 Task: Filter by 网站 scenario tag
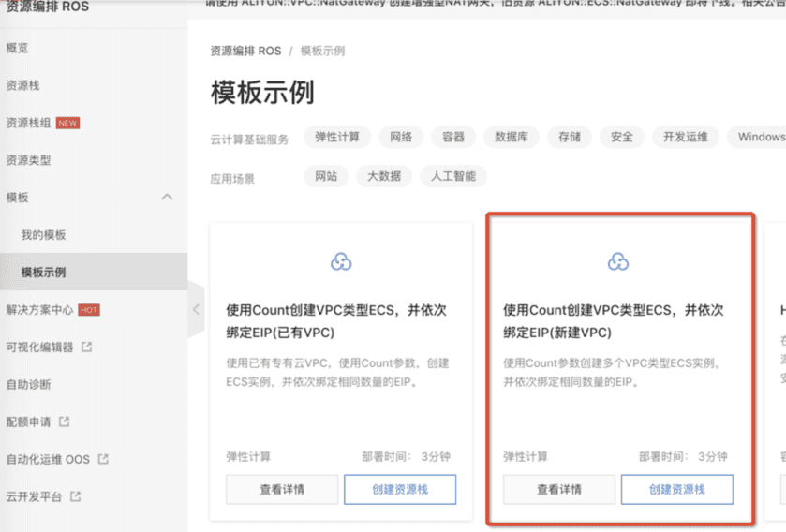point(326,176)
